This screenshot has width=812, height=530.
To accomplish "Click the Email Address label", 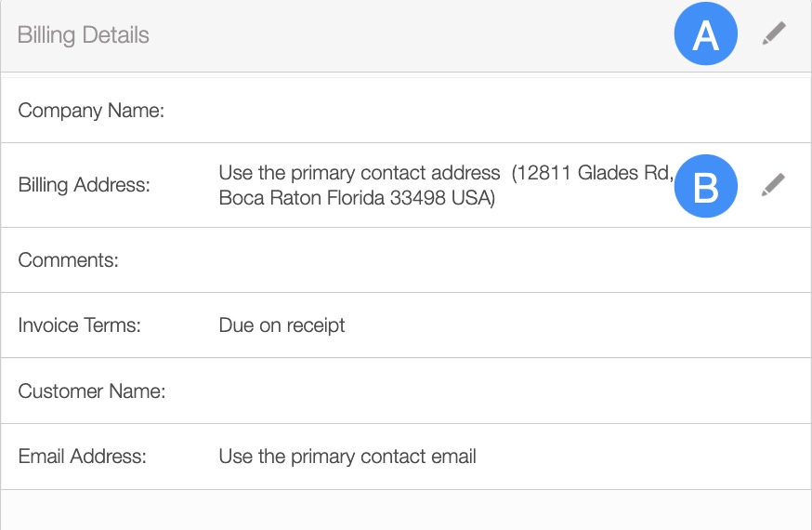I will pos(83,457).
